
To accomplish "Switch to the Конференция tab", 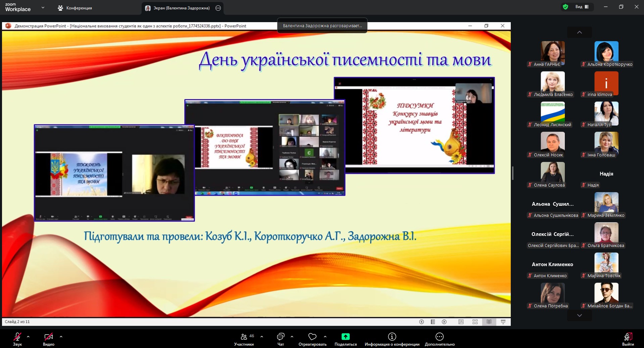I will tap(75, 8).
